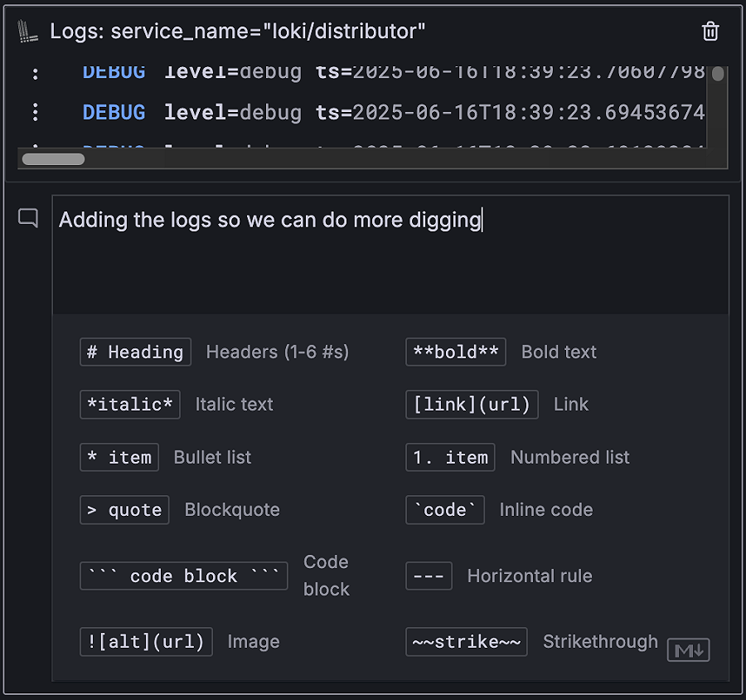Open the kebab menu on the first DEBUG line
Viewport: 746px width, 700px height.
pyautogui.click(x=34, y=72)
